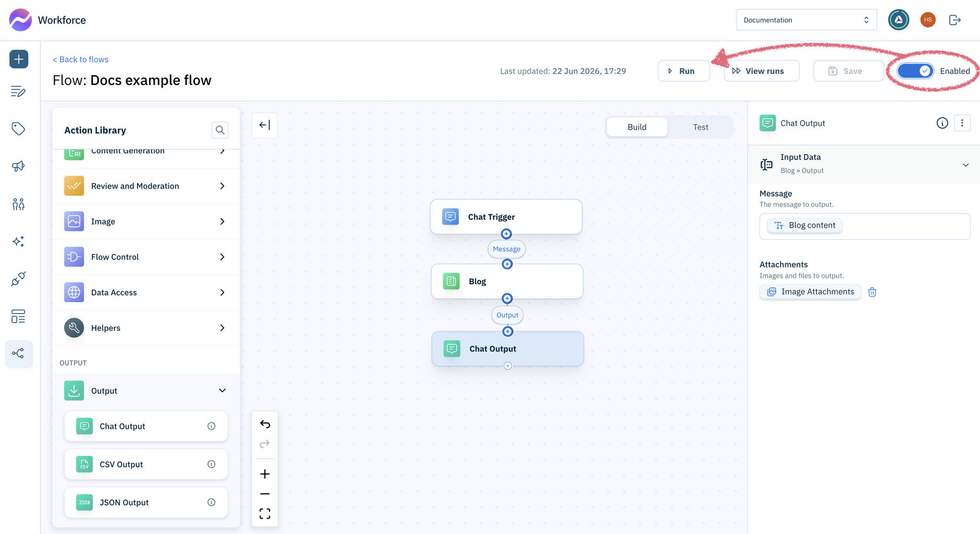Click the logout icon
This screenshot has height=534, width=980.
955,20
